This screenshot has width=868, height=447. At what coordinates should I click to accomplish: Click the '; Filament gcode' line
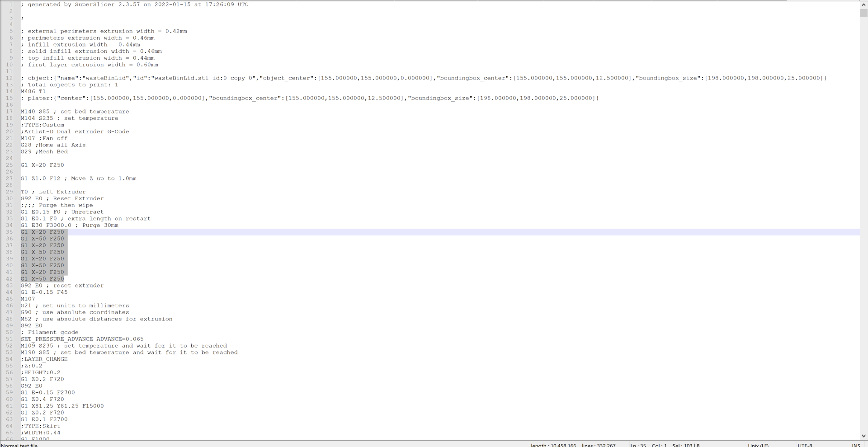49,332
